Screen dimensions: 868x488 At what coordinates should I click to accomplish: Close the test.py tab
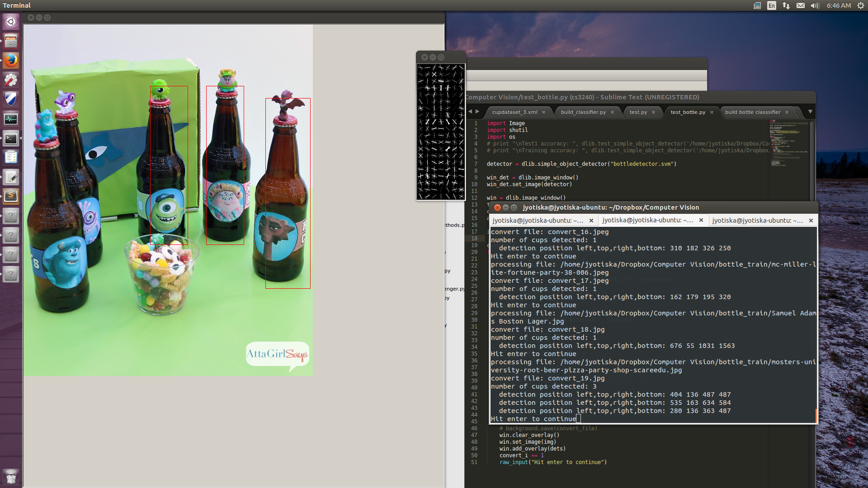[x=653, y=112]
